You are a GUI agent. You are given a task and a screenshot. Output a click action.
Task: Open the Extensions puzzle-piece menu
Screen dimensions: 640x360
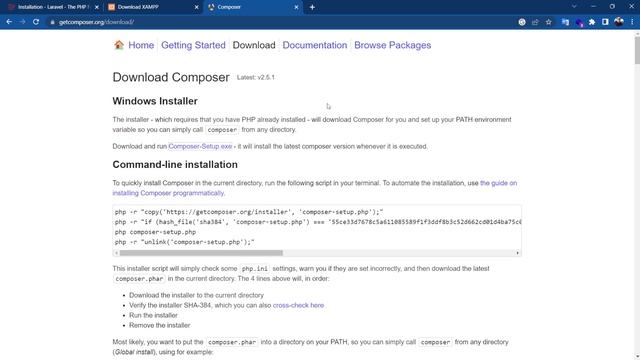[592, 22]
